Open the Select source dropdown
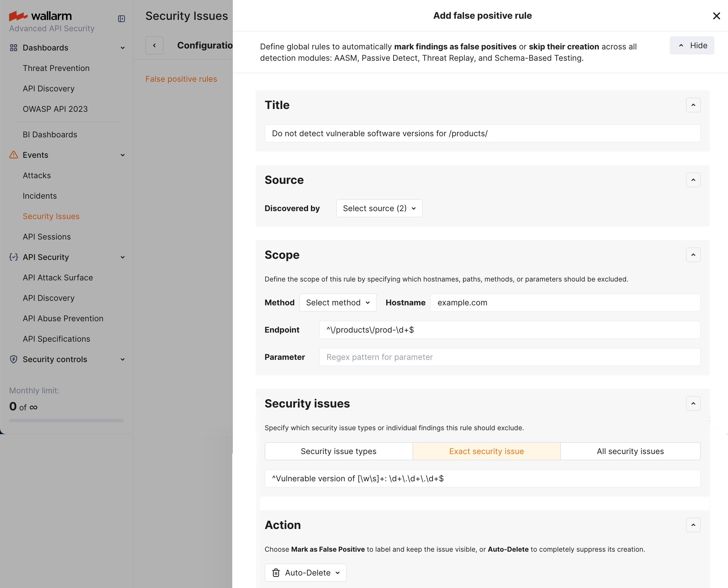Image resolution: width=728 pixels, height=588 pixels. point(379,208)
